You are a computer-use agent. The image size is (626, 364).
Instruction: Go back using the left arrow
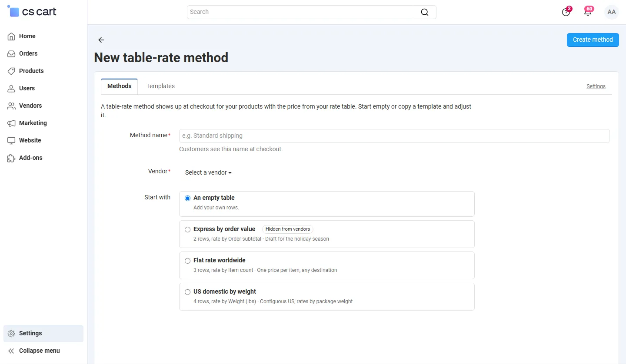tap(101, 40)
